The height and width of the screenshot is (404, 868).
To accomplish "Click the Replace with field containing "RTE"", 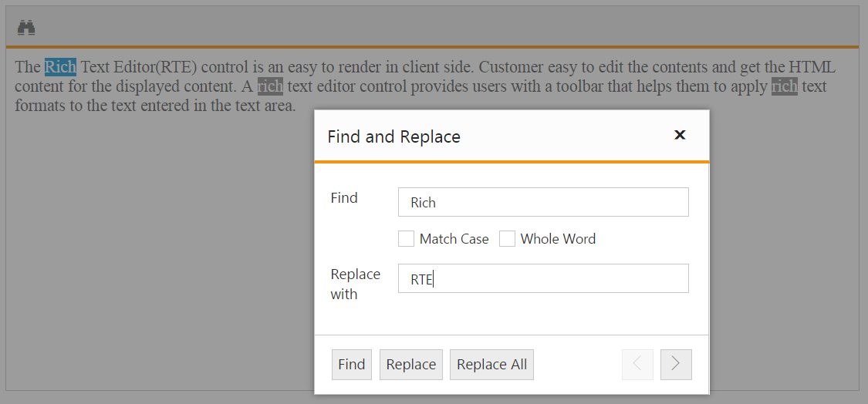I will (543, 279).
